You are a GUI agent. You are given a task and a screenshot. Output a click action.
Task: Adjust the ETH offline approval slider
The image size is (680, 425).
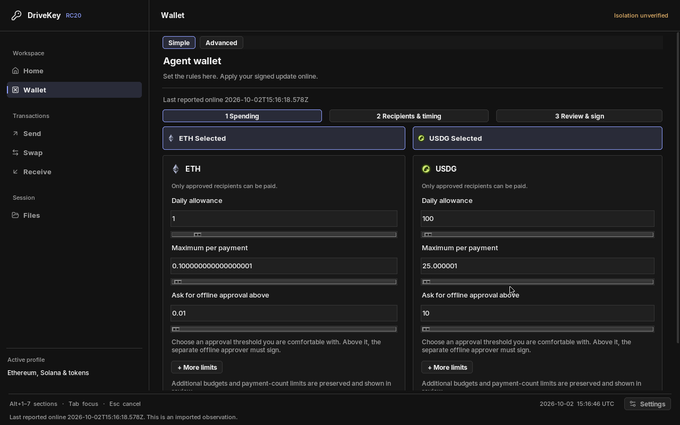[284, 329]
